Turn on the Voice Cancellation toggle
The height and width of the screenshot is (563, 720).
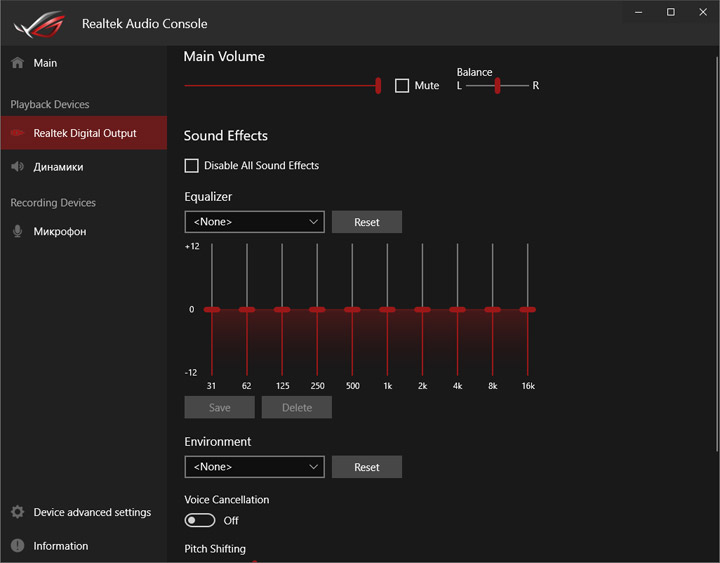[200, 520]
